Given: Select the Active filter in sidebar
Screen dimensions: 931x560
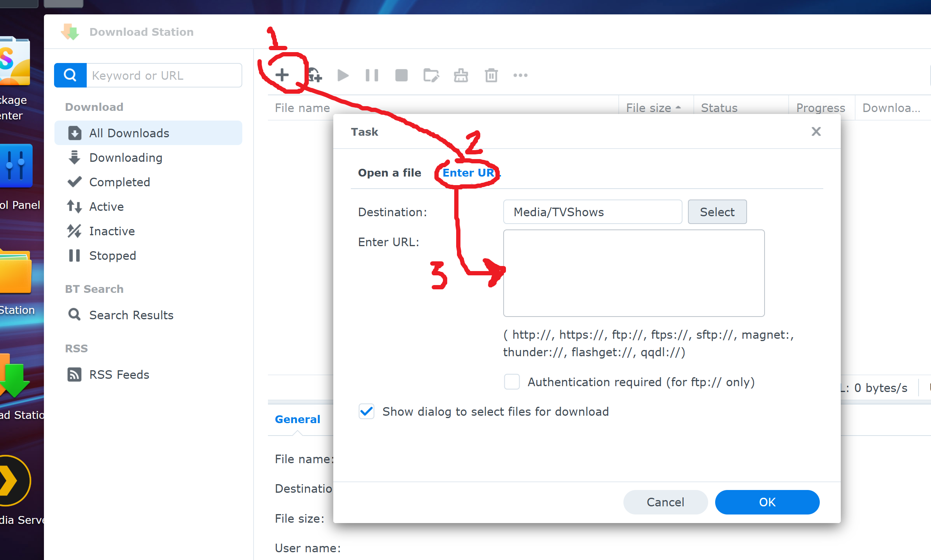Looking at the screenshot, I should (148, 206).
